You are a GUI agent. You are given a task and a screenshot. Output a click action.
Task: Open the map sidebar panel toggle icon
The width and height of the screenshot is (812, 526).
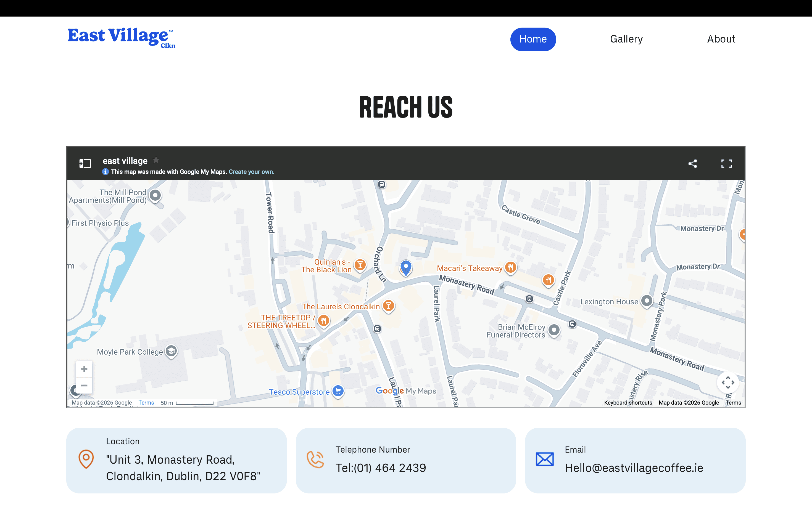pos(85,164)
